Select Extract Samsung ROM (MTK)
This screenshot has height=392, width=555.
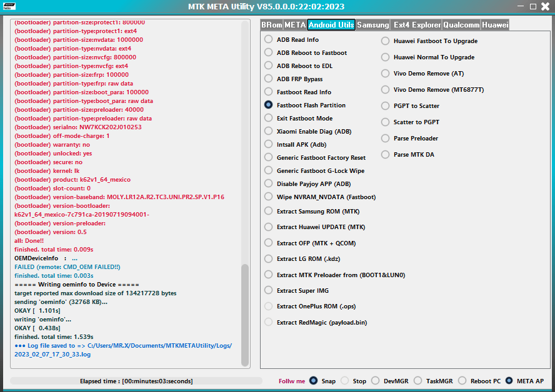coord(268,211)
